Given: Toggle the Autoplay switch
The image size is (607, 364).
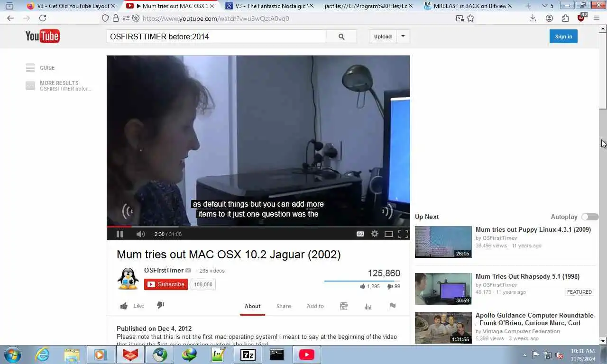Looking at the screenshot, I should coord(590,217).
